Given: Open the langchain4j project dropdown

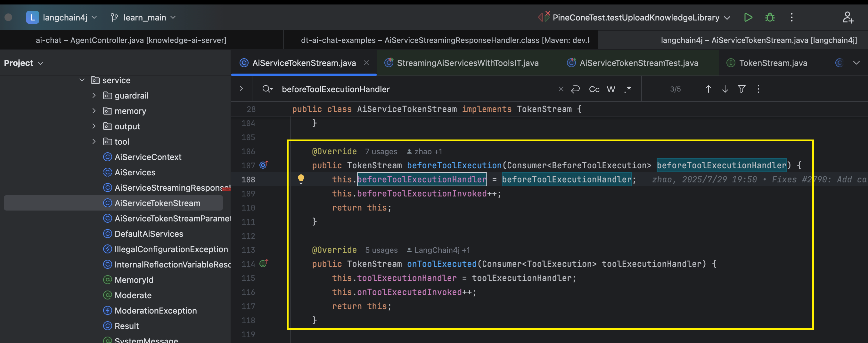Looking at the screenshot, I should coord(62,17).
